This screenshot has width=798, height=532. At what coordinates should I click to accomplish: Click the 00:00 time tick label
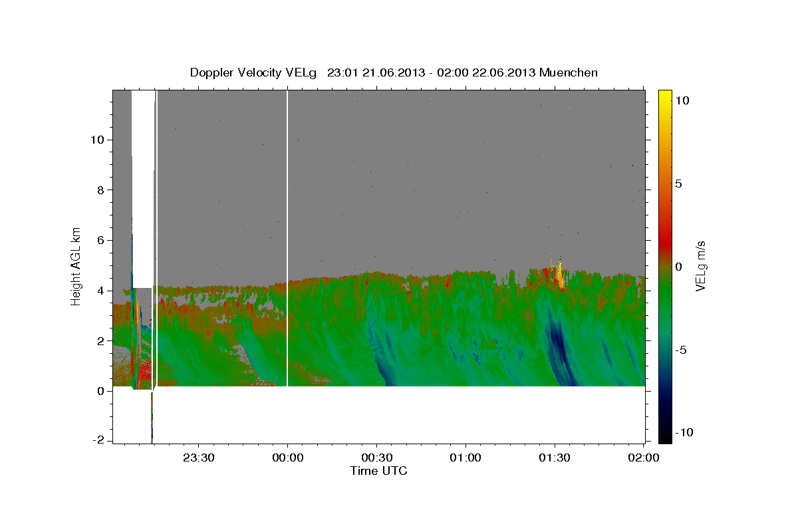pos(287,458)
